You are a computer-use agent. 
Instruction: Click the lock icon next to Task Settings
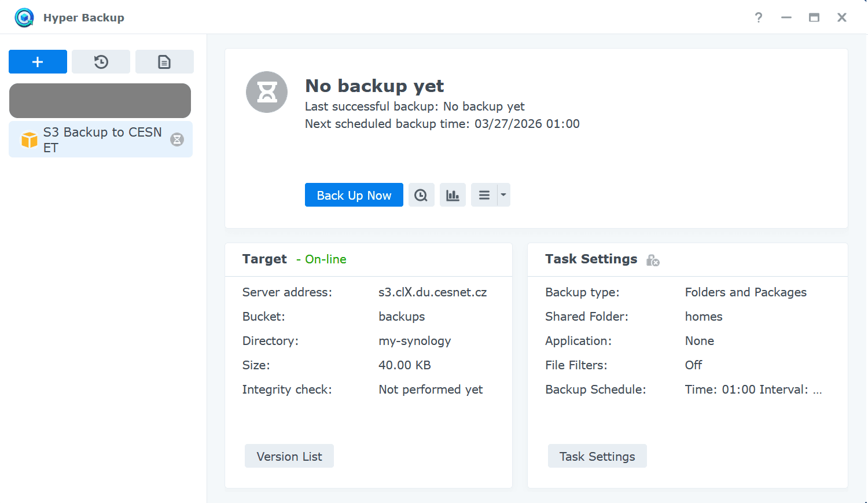click(x=653, y=260)
